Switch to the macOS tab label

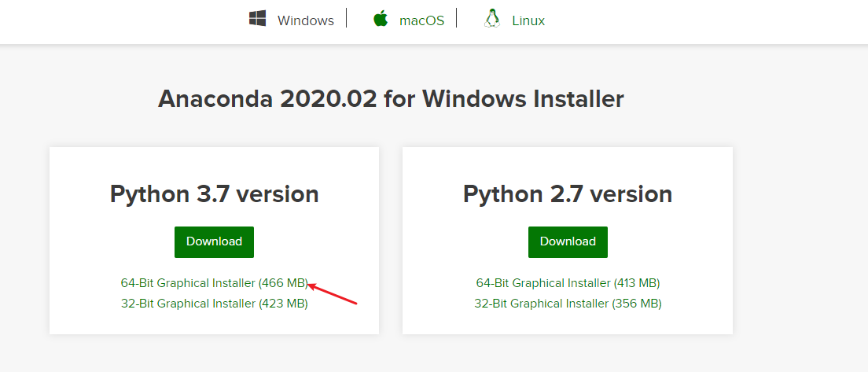[421, 20]
